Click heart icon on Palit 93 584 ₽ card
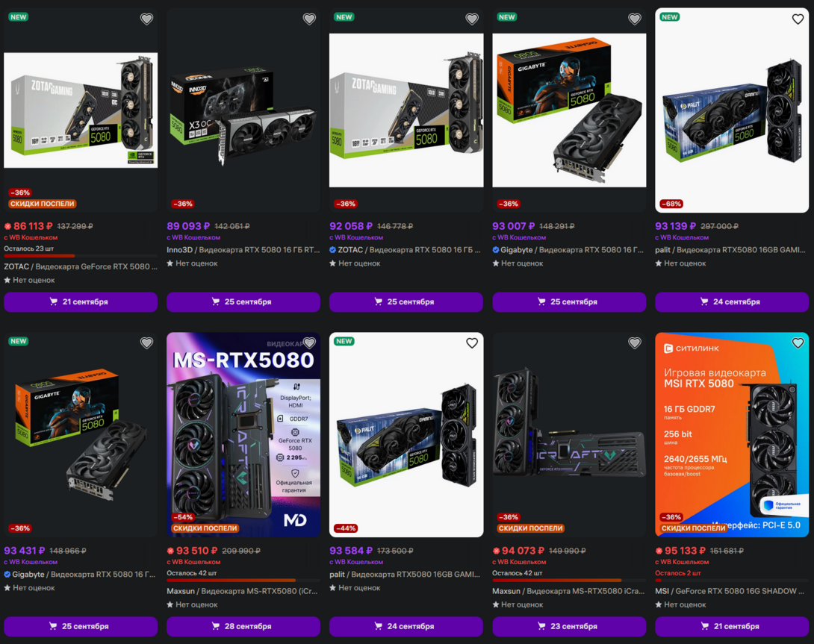 point(472,343)
